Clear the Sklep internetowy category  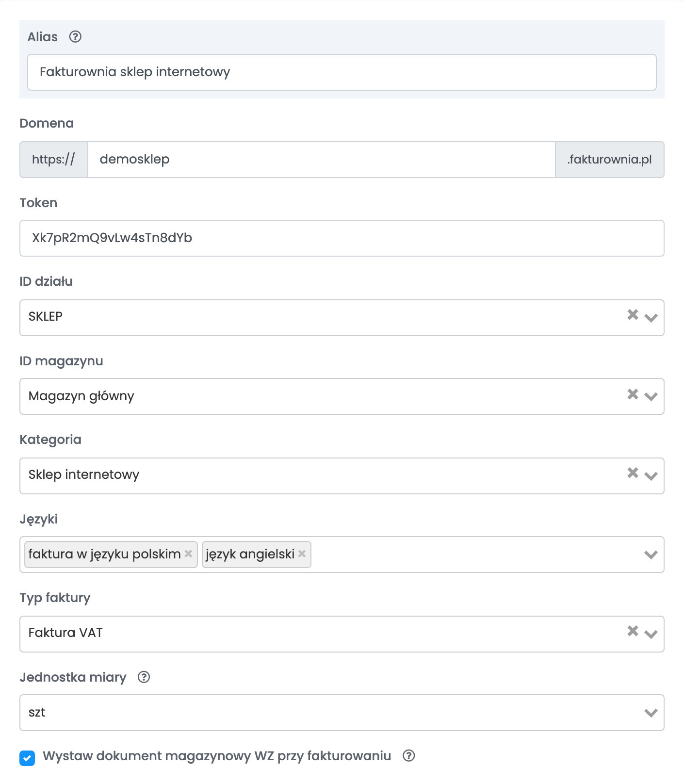click(633, 473)
